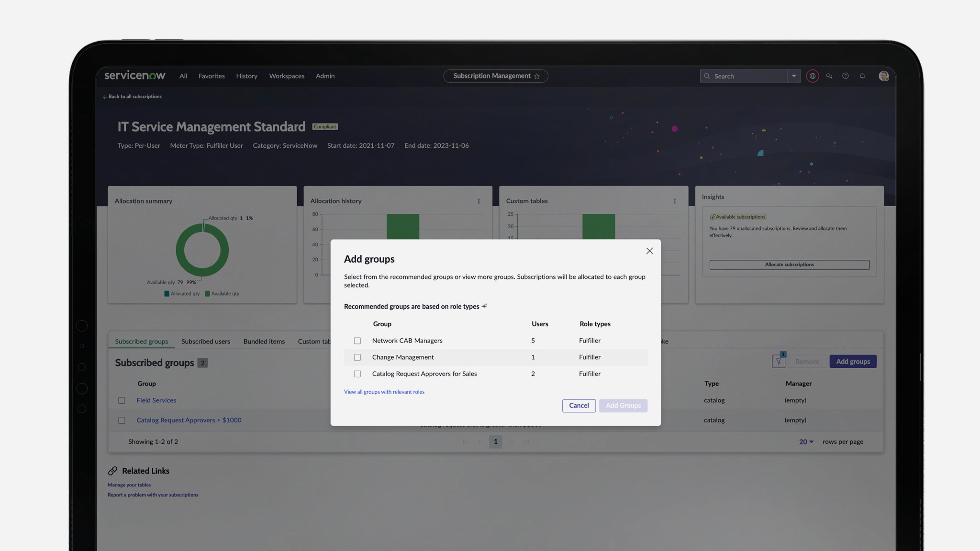Image resolution: width=980 pixels, height=551 pixels.
Task: Open Allocation history options menu
Action: pyautogui.click(x=479, y=201)
